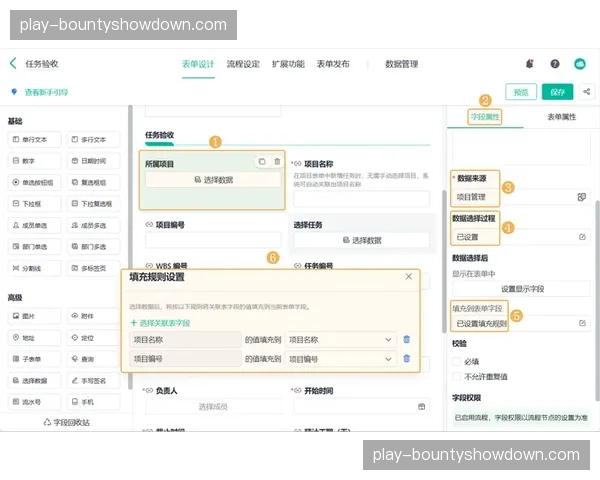
Task: Add 定位 field component
Action: (x=93, y=338)
